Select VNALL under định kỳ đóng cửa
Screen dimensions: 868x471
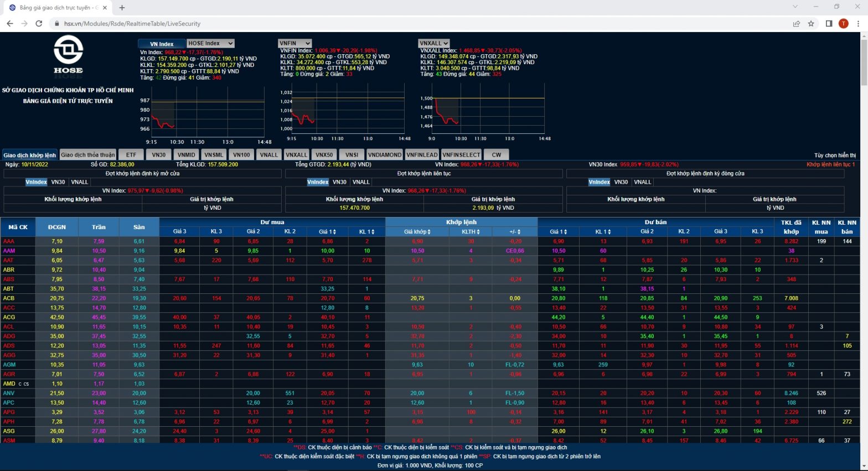tap(642, 182)
